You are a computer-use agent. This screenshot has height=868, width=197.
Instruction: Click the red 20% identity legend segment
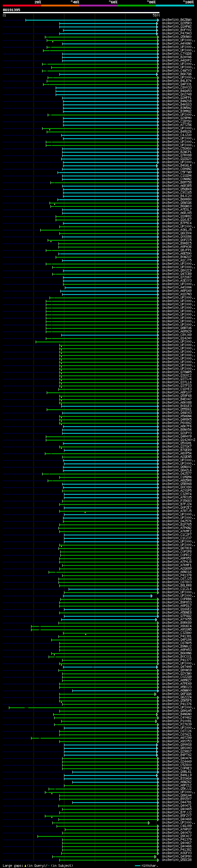point(22,6)
